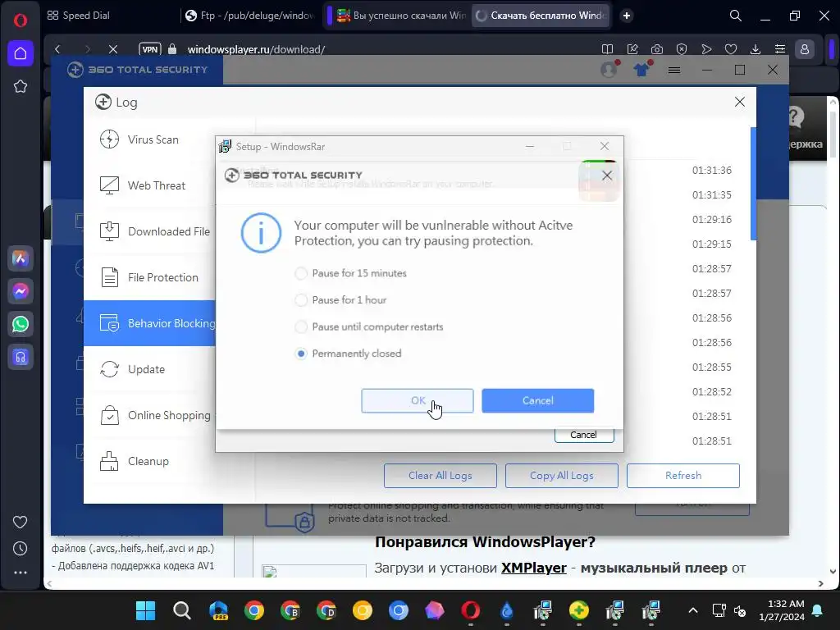Viewport: 840px width, 630px height.
Task: Stop loading the page
Action: (113, 49)
